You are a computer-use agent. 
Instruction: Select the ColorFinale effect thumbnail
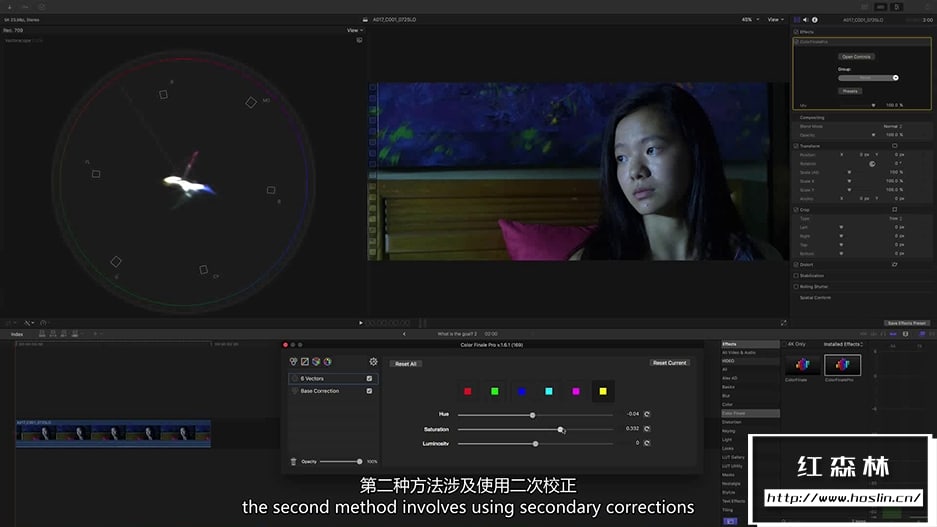[803, 364]
